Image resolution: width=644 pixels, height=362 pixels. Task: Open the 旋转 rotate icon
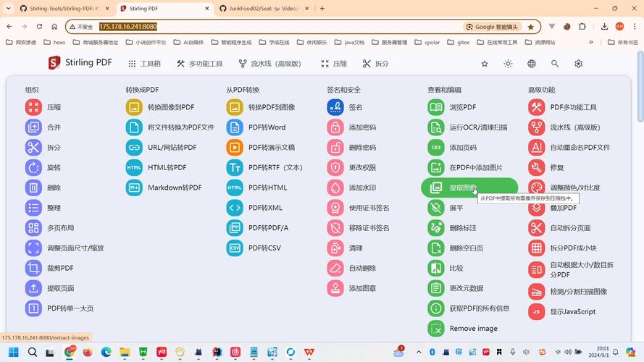tap(33, 167)
